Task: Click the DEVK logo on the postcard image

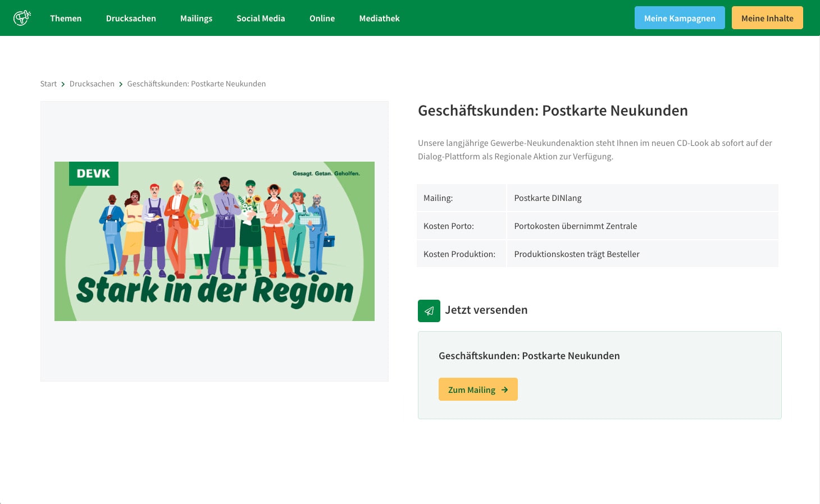Action: click(93, 174)
